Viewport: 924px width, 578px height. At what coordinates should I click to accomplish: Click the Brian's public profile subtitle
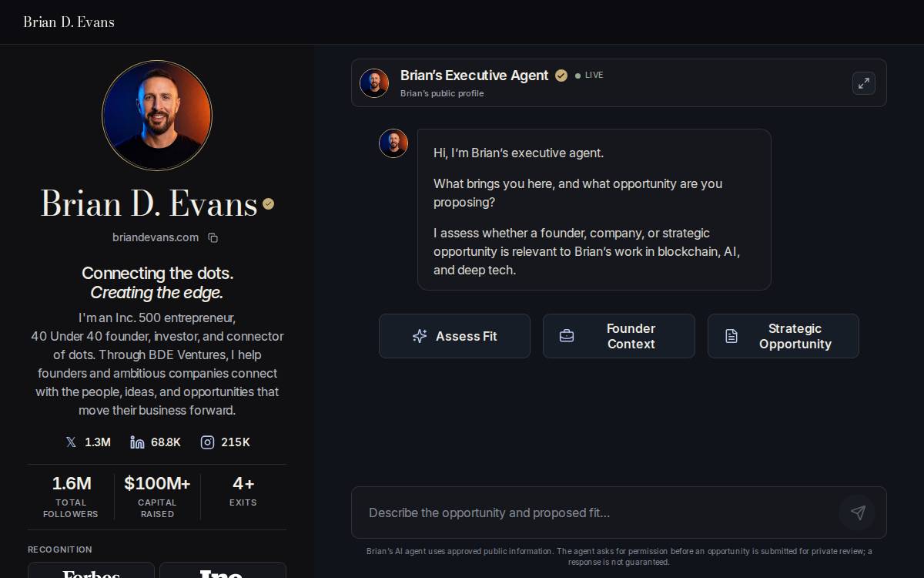coord(442,93)
